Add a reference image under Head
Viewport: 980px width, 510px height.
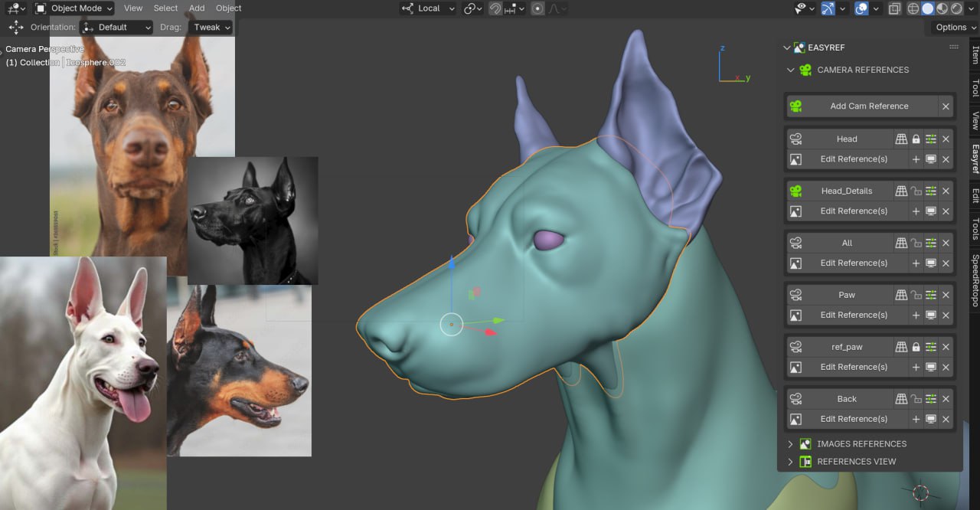tap(916, 159)
